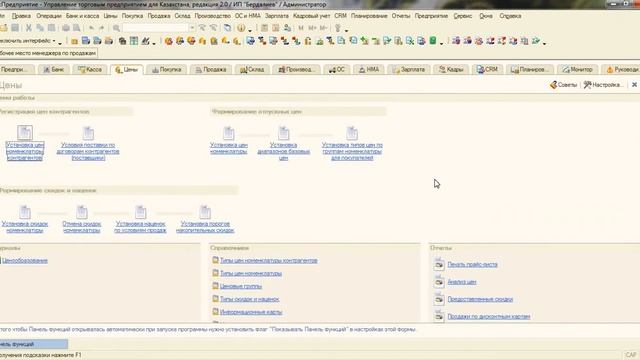Open Установка цен номенклатуры link under Формирование отпускных цен

pyautogui.click(x=229, y=148)
